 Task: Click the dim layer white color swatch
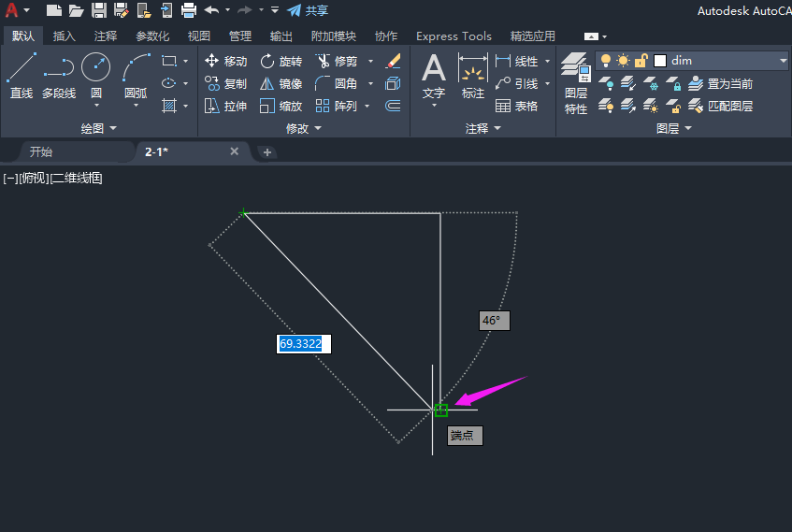(x=659, y=60)
